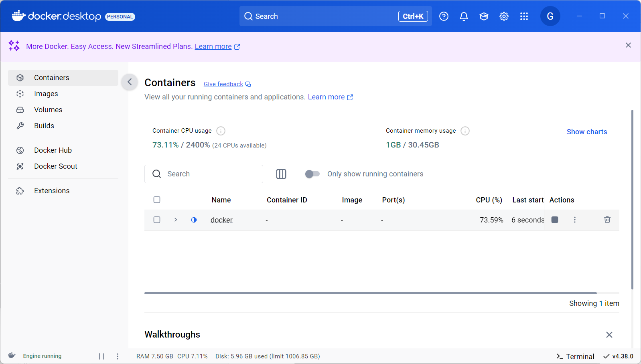Sort by the Last start column header

coord(528,200)
